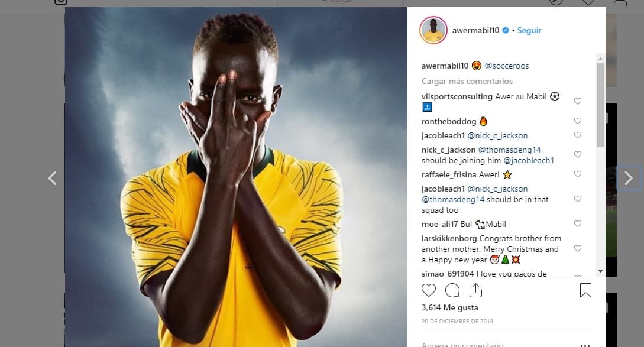Go to the previous post arrow
Viewport: 644px width, 347px height.
point(53,178)
